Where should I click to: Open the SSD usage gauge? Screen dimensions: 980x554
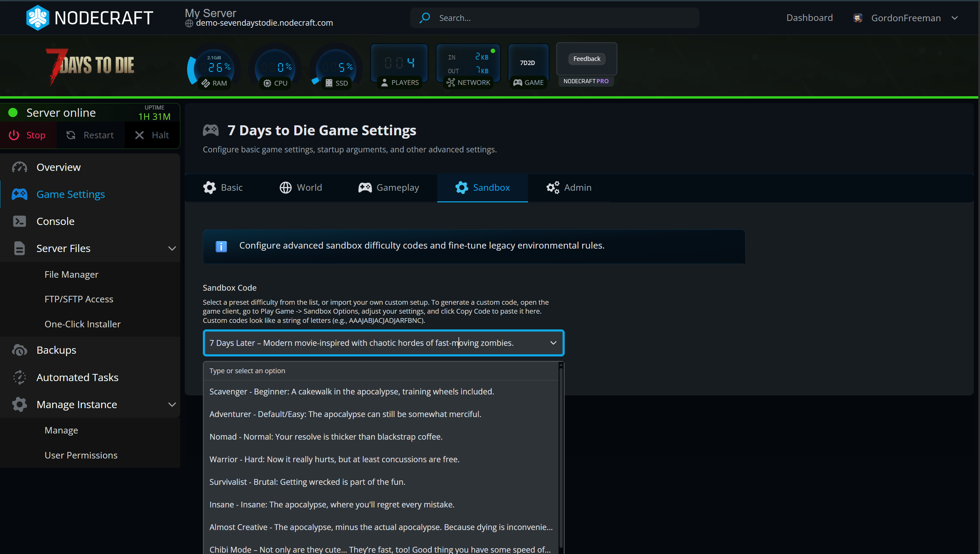point(336,67)
